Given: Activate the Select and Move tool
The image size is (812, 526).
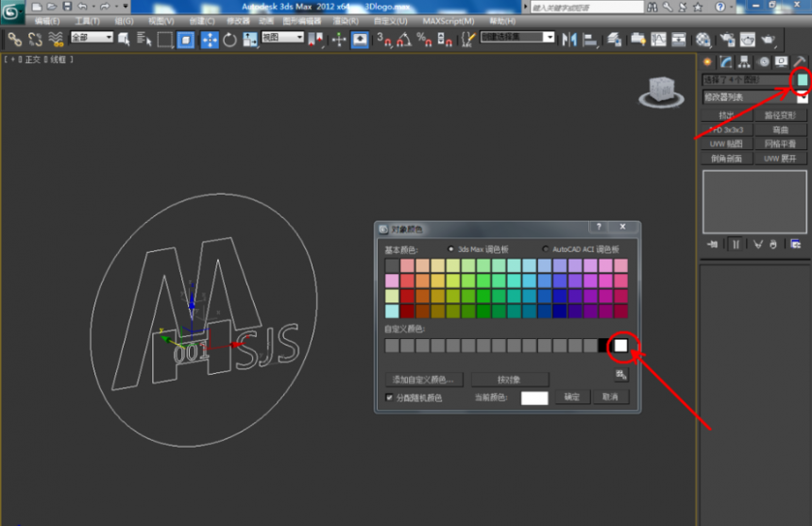Looking at the screenshot, I should (x=210, y=40).
